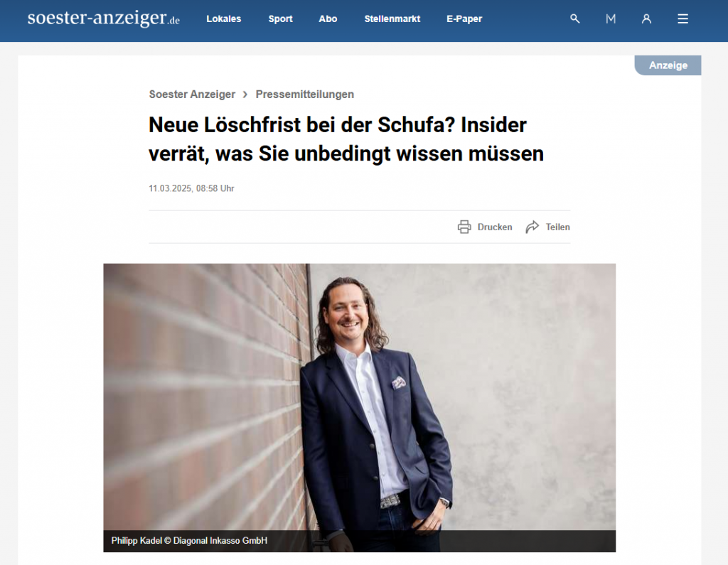Image resolution: width=728 pixels, height=565 pixels.
Task: Open the Sport menu item
Action: (x=280, y=19)
